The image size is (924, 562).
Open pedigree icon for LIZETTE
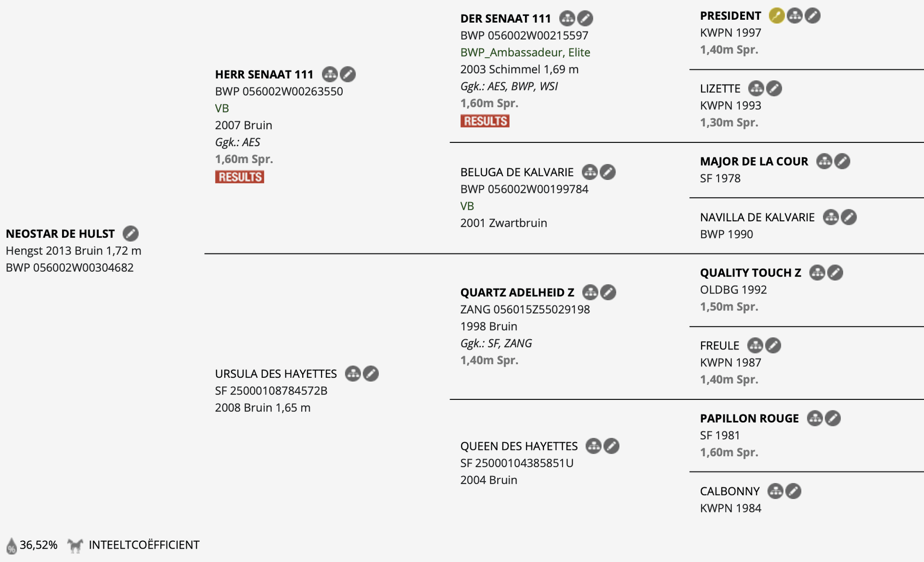point(756,89)
